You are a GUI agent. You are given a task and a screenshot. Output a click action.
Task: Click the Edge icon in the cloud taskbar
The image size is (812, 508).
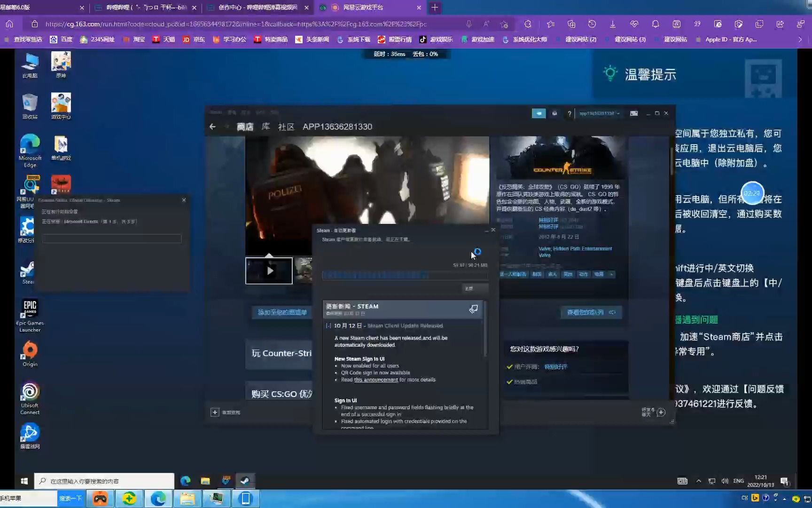pos(186,481)
